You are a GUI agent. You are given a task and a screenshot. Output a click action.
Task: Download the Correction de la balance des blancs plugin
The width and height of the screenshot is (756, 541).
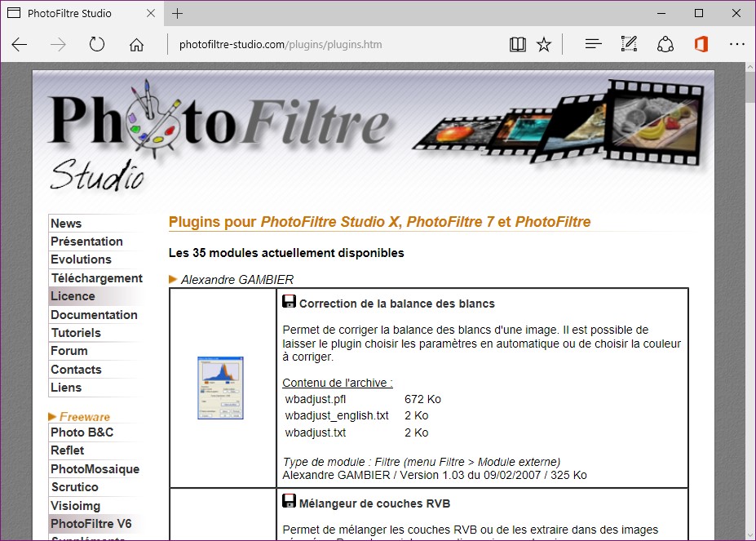click(289, 302)
